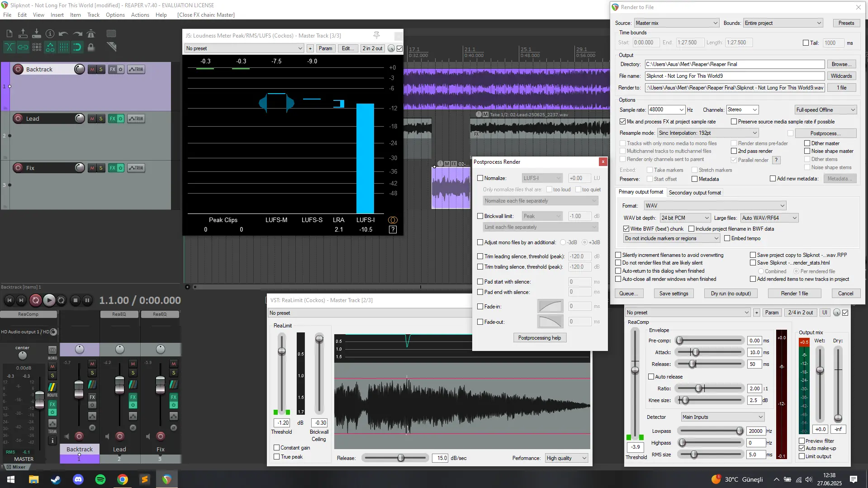This screenshot has height=488, width=868.
Task: Open ReaComp Detector Main Inputs dropdown
Action: [x=723, y=417]
